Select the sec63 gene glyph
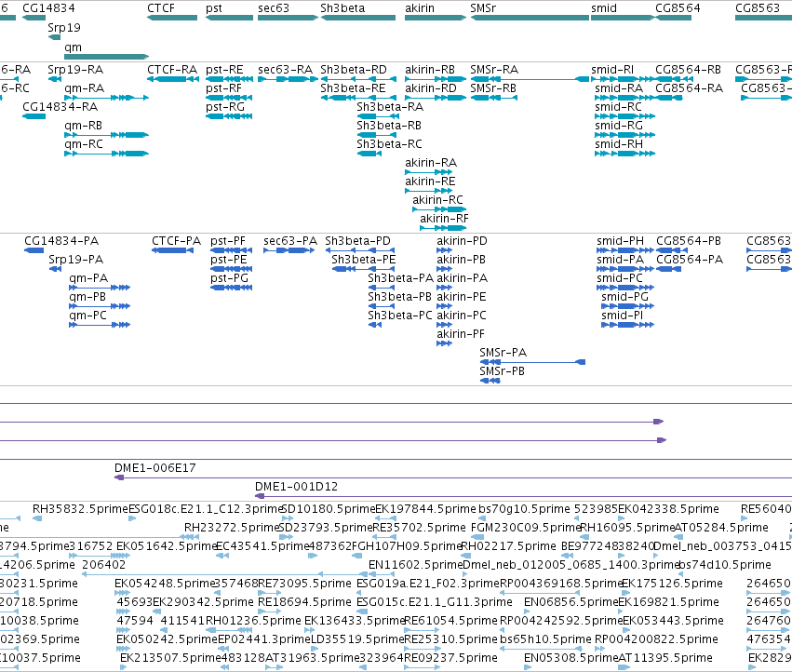This screenshot has height=672, width=792. [288, 18]
